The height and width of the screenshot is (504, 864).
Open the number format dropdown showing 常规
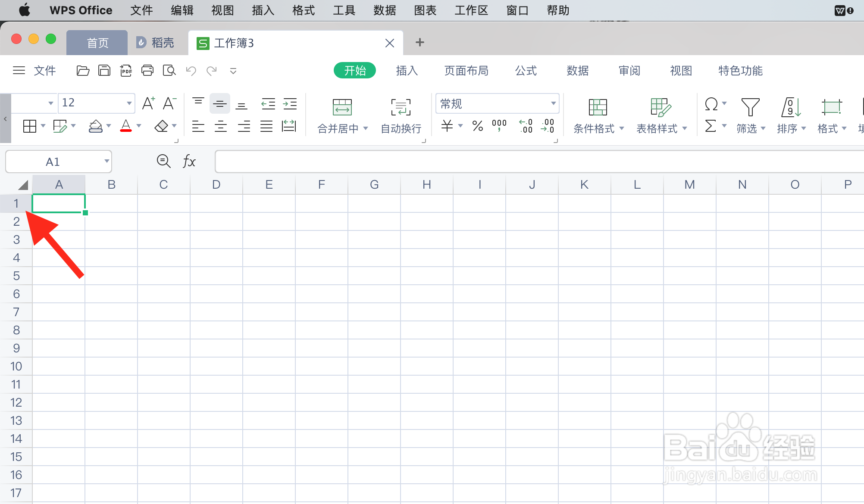tap(553, 103)
